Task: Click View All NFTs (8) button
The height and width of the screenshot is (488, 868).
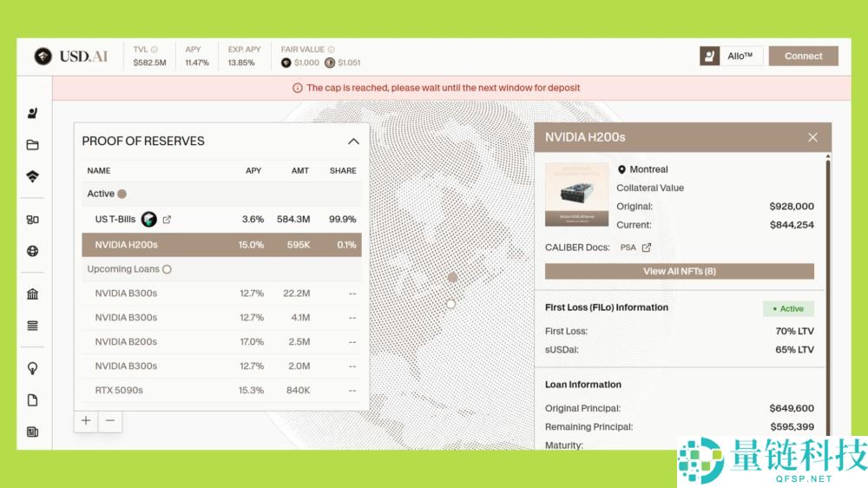Action: (x=679, y=271)
